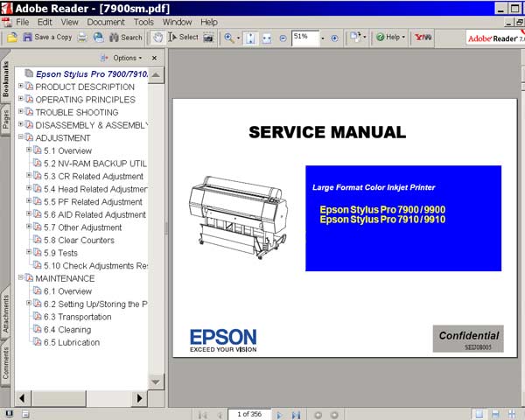Click bookmarks scroll up arrow
Viewport: 525px width, 420px height.
tap(156, 75)
